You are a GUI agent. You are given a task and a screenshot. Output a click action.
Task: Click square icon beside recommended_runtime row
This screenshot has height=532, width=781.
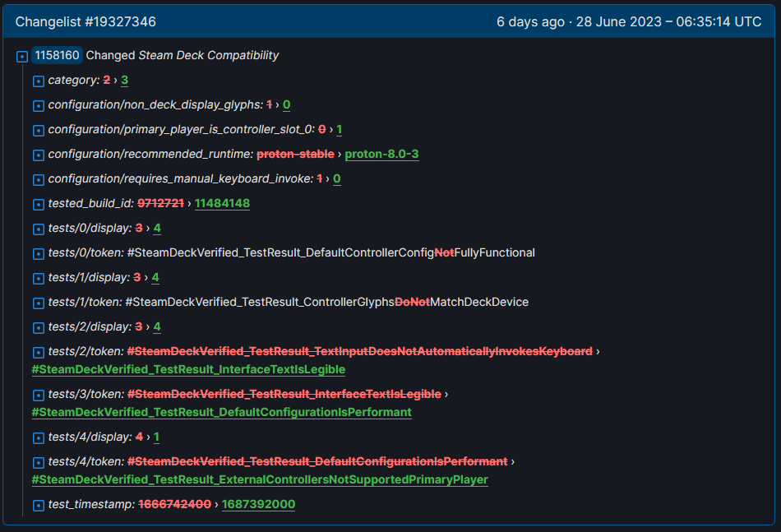tap(39, 155)
